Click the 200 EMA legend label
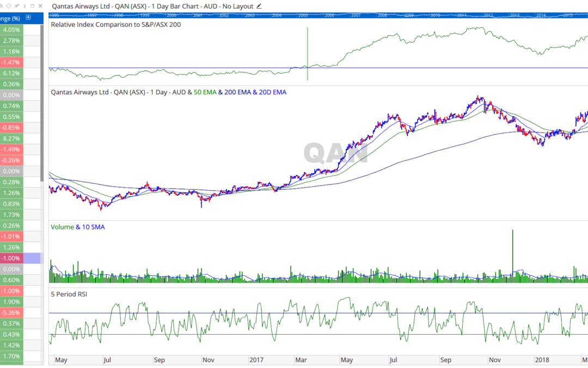This screenshot has width=588, height=368. (x=237, y=92)
